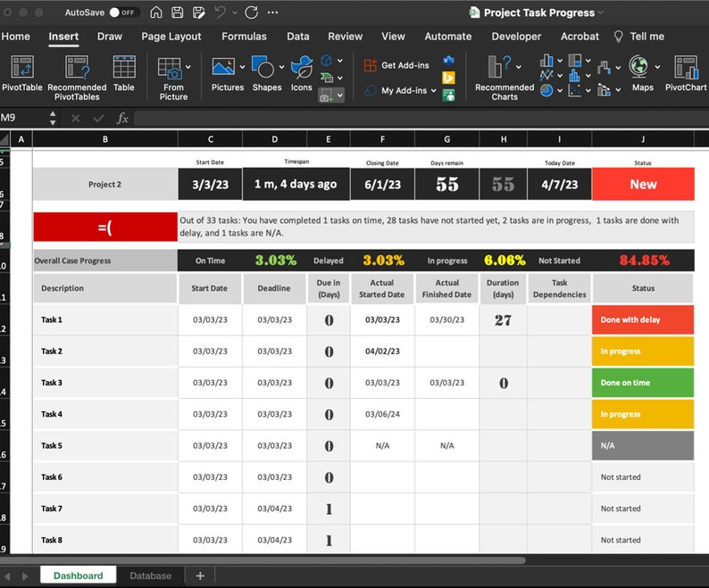Image resolution: width=709 pixels, height=588 pixels.
Task: Click the Get Add-ins button
Action: 396,65
